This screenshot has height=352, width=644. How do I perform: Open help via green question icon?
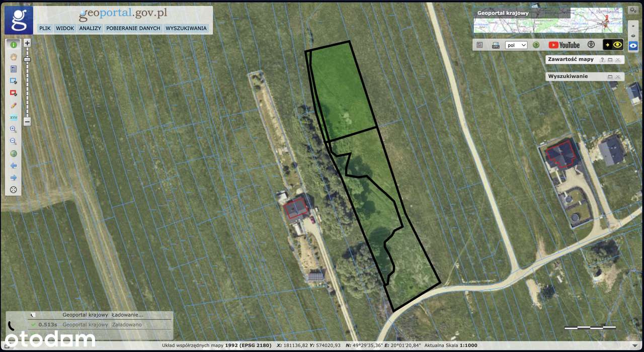click(x=536, y=45)
